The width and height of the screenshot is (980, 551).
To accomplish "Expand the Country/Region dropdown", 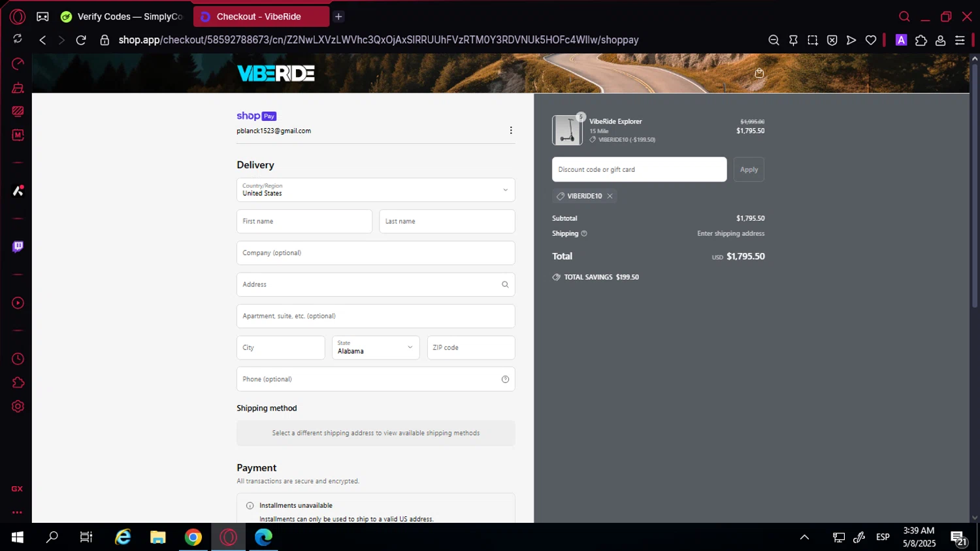I will (376, 190).
